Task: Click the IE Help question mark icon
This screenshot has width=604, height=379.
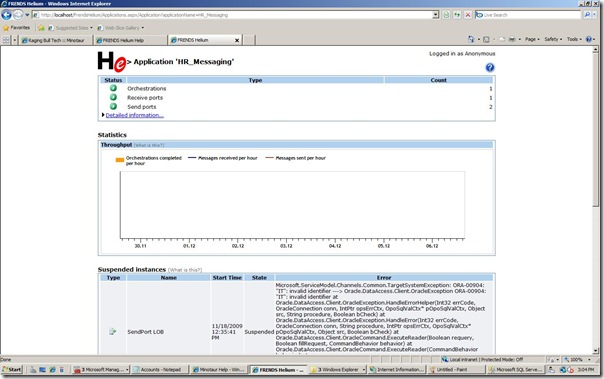Action: point(589,39)
